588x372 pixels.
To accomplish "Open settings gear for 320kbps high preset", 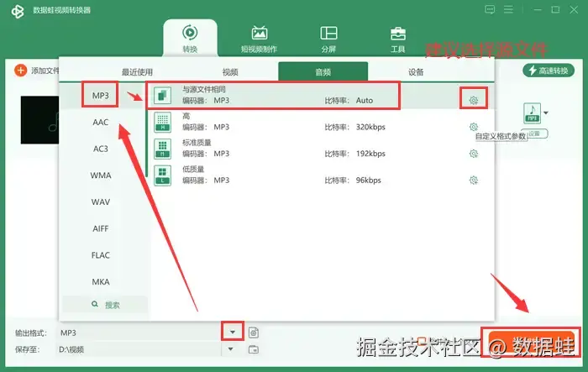I will [x=474, y=127].
